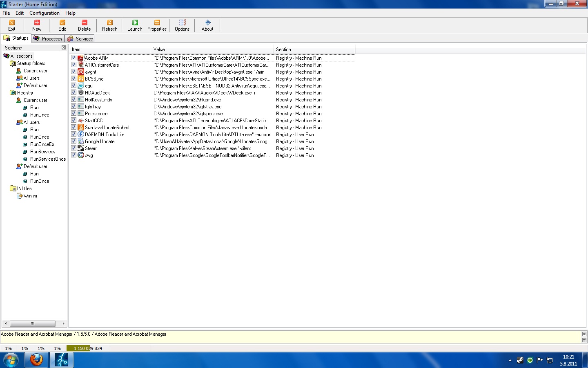This screenshot has width=588, height=368.
Task: Disable the BCSSync startup checkbox
Action: point(73,79)
